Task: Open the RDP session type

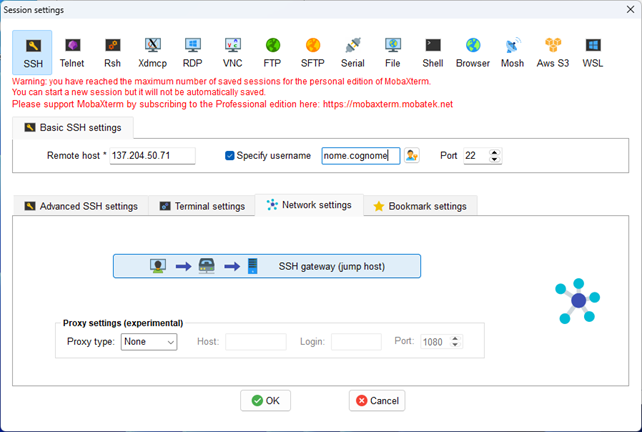Action: point(192,52)
